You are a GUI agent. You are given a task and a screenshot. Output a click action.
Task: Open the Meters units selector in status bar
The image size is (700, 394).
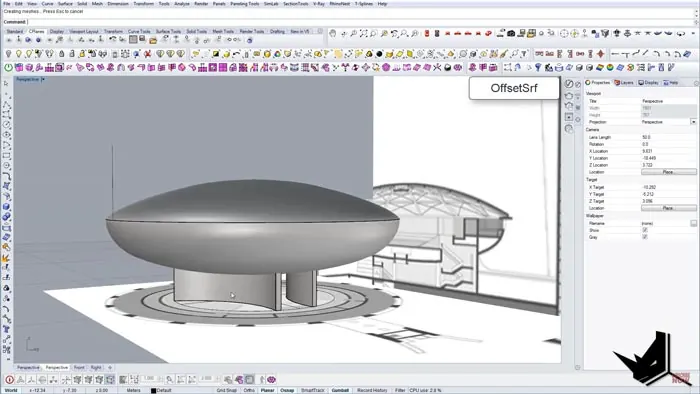pos(133,390)
